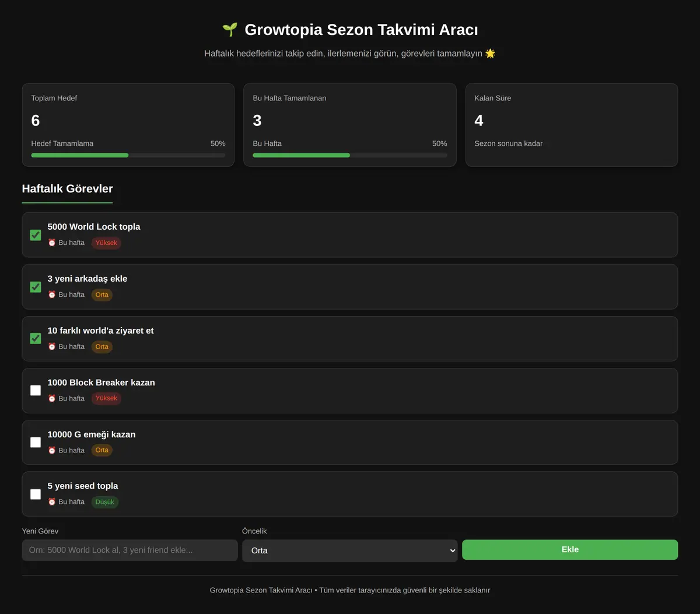Click Orta badge on 3 yeni arkadaş task
The image size is (700, 614).
pos(102,294)
